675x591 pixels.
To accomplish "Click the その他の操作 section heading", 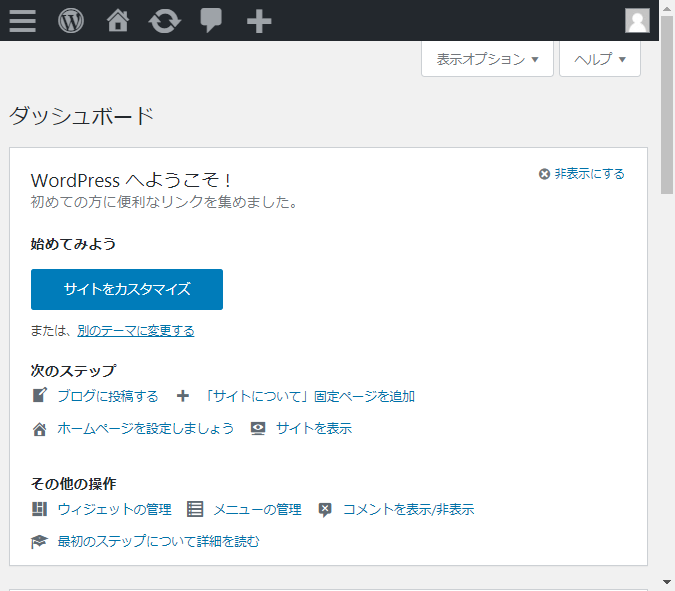I will 73,484.
